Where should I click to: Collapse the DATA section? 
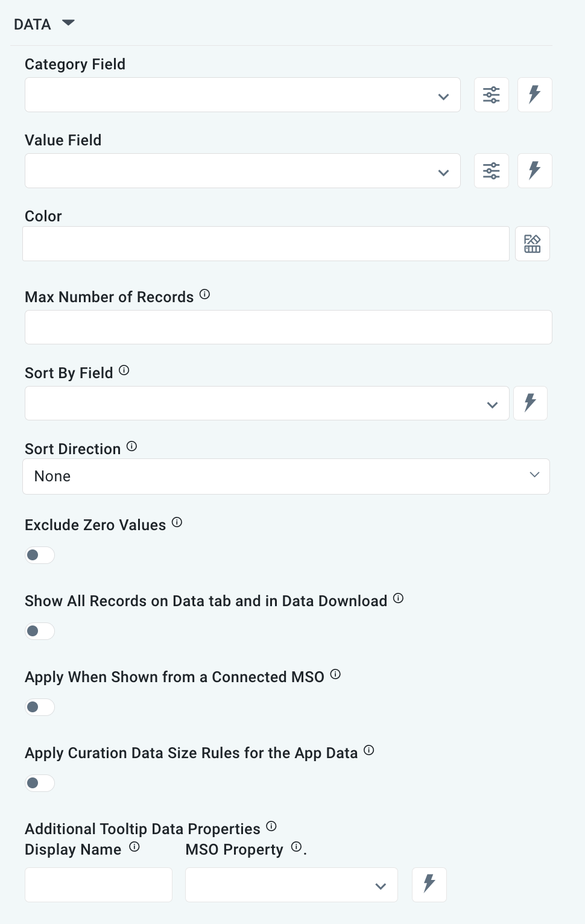(x=68, y=23)
